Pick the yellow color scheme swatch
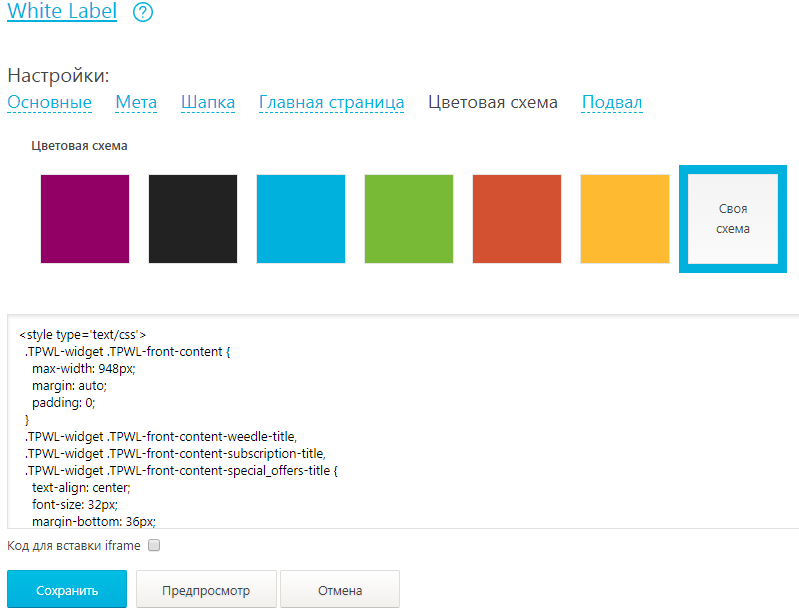Screen dimensions: 799x609 625,219
